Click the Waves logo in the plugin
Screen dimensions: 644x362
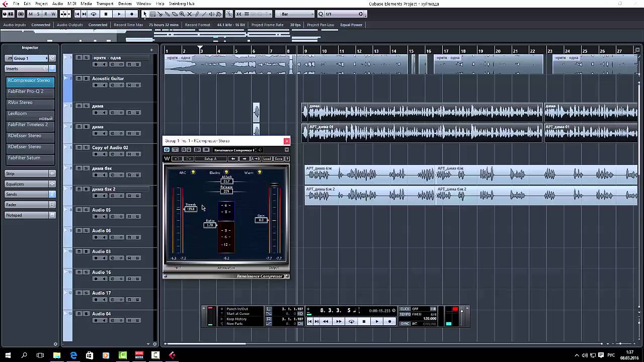(167, 159)
